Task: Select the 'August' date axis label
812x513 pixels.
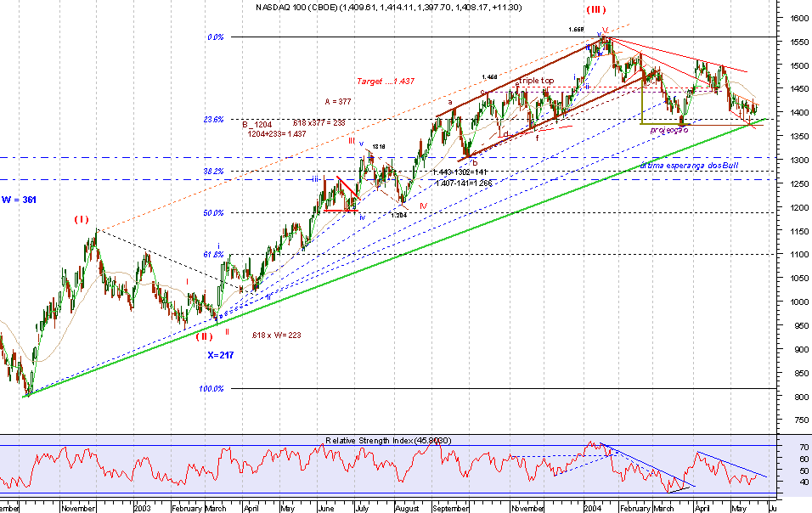Action: [407, 509]
